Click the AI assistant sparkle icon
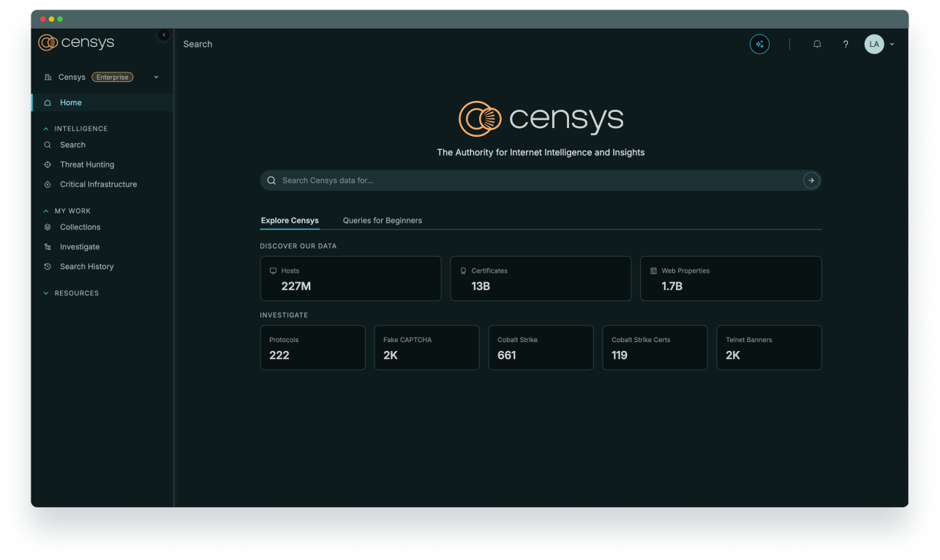Viewport: 940px width, 560px height. (759, 45)
